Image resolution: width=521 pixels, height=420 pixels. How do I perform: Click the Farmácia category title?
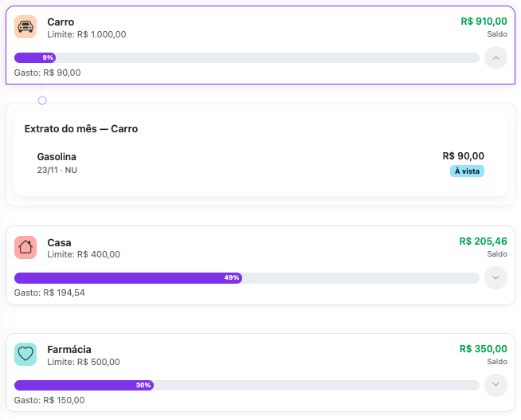coord(69,349)
